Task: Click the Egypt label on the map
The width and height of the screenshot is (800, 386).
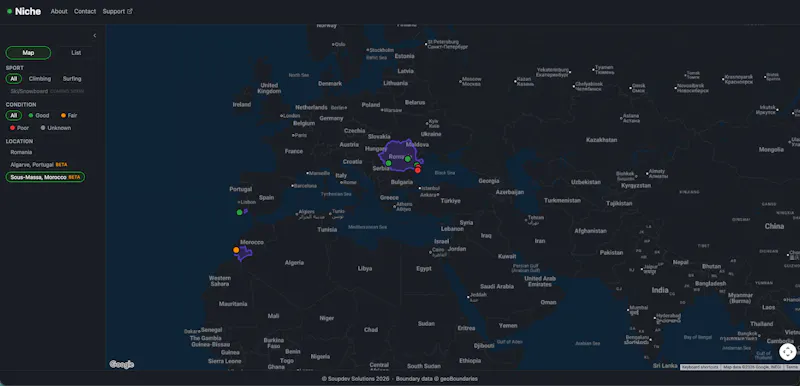Action: [x=423, y=268]
